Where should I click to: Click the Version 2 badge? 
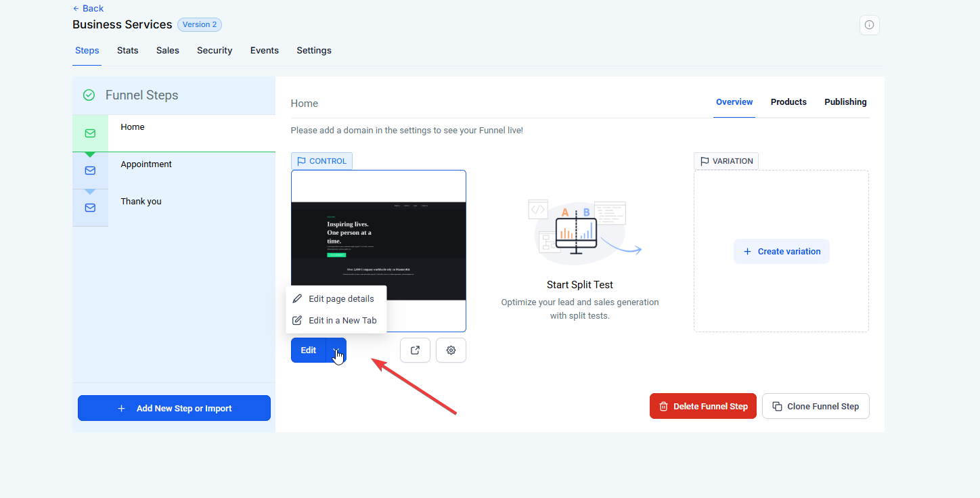click(200, 24)
